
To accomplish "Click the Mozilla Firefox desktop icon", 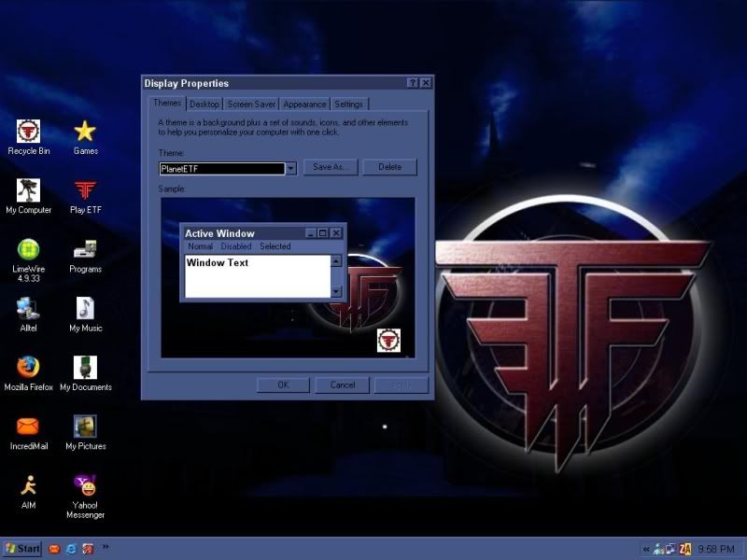I will [x=28, y=368].
